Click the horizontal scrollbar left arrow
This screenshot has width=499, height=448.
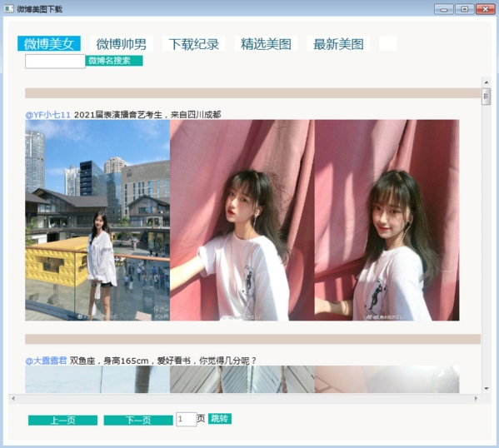(13, 398)
